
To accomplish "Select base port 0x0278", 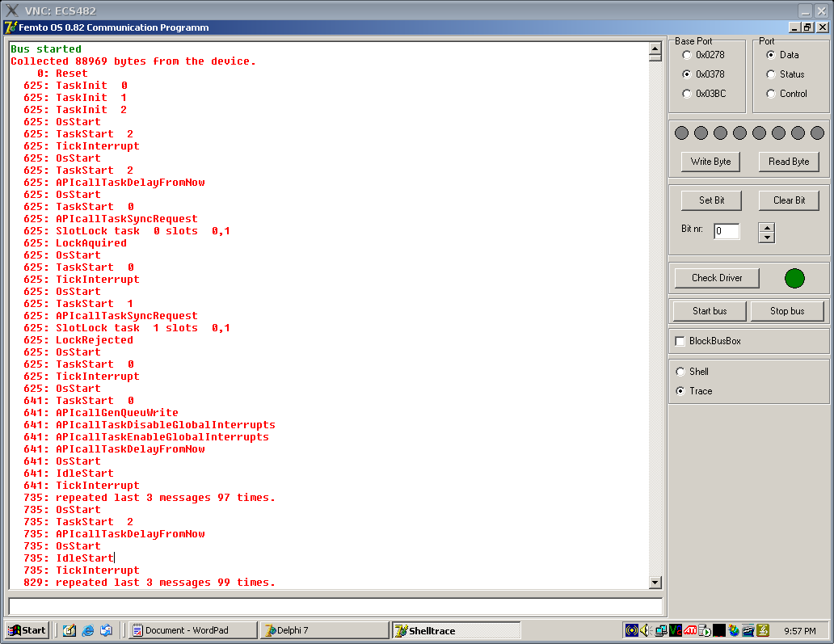I will point(687,55).
